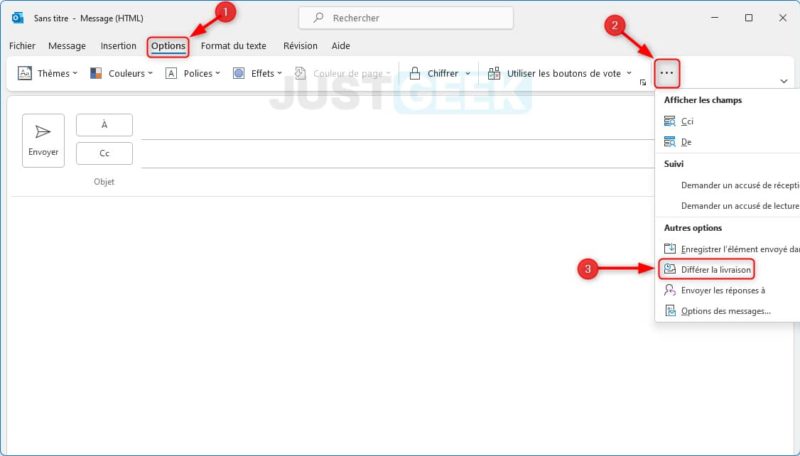Click the Différer la livraison icon
The width and height of the screenshot is (800, 456).
point(669,269)
